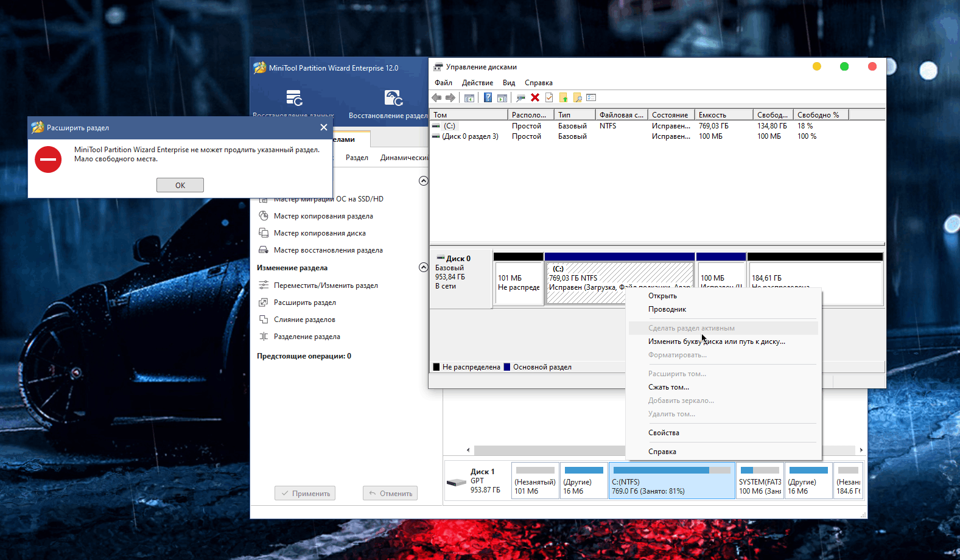This screenshot has width=960, height=560.
Task: Click 'Мастер копирования диска' link
Action: pos(320,233)
